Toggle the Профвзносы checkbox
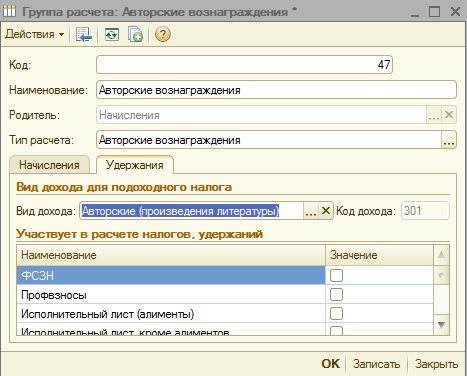 click(336, 295)
